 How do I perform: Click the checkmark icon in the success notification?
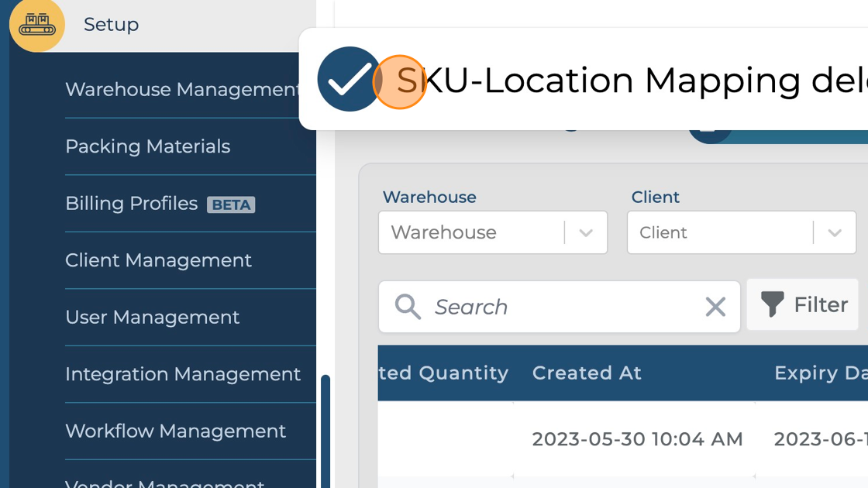click(x=349, y=79)
